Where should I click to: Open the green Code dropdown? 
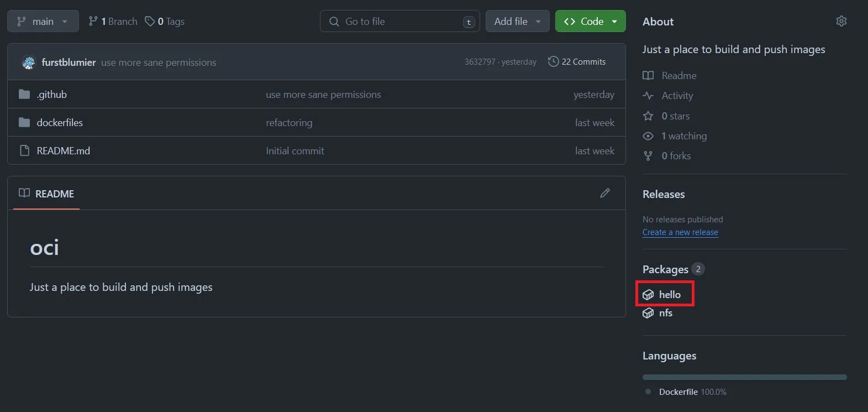click(x=590, y=22)
